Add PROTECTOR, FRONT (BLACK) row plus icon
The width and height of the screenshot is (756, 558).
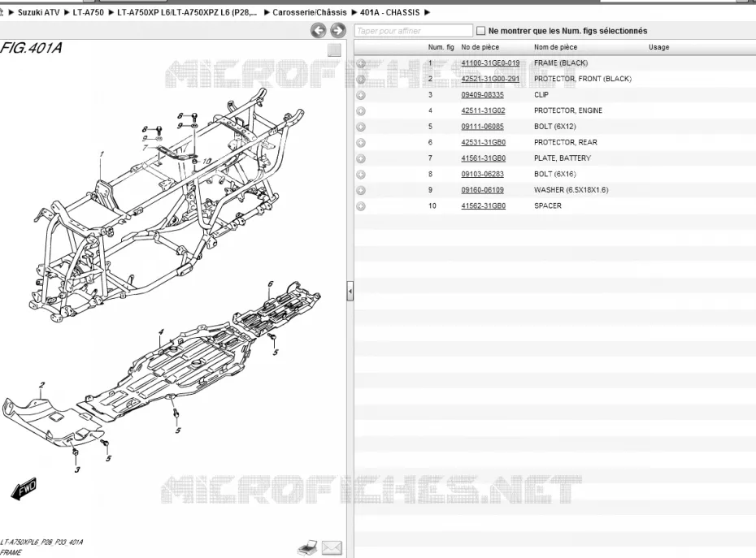click(x=361, y=79)
